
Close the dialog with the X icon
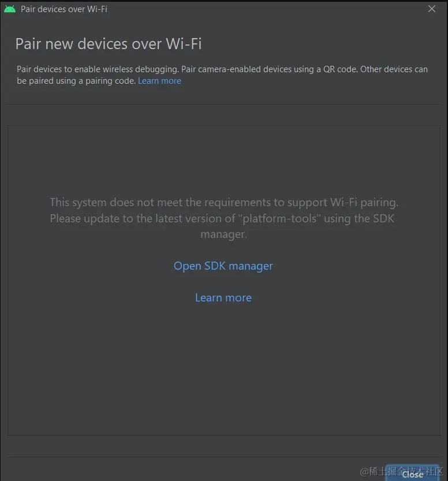pyautogui.click(x=432, y=9)
